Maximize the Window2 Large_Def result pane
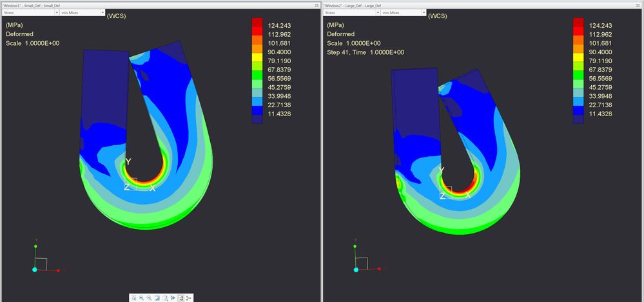The image size is (644, 302). (x=638, y=4)
